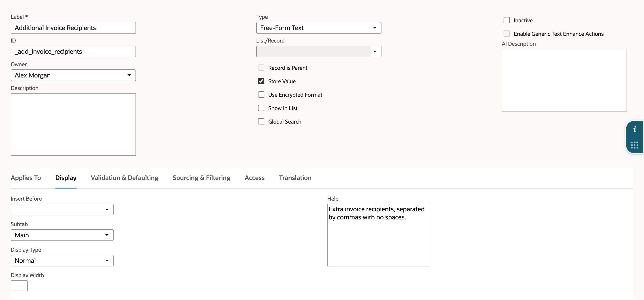Click the info icon on side panel
Image resolution: width=644 pixels, height=300 pixels.
click(635, 129)
